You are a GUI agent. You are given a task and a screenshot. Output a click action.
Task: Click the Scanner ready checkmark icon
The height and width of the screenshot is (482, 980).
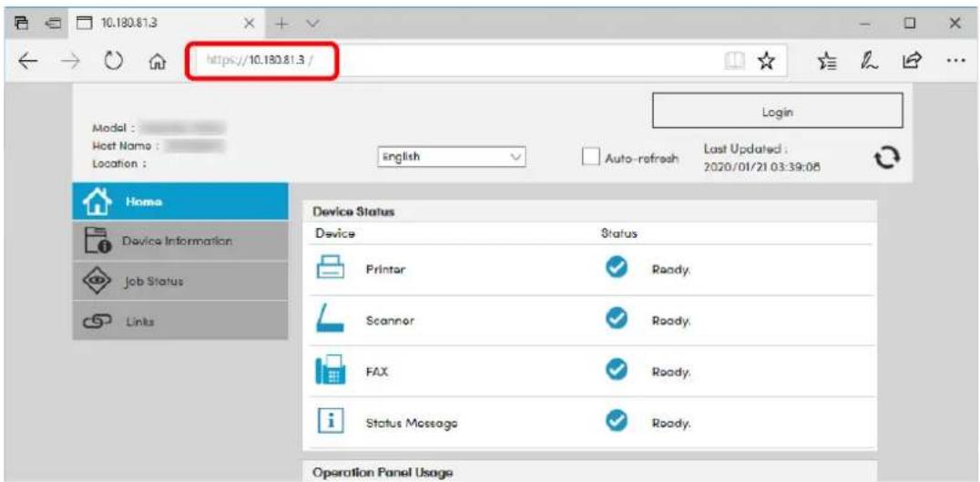click(615, 320)
